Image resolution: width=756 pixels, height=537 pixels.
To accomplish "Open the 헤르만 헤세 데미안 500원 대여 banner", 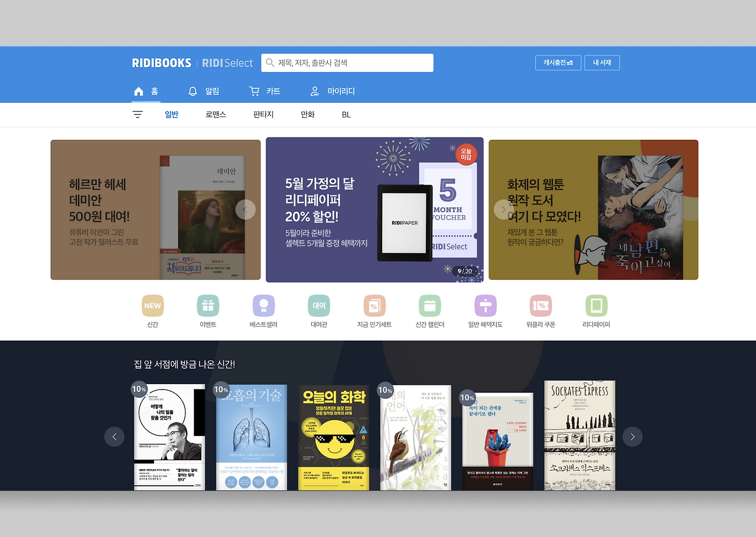I will point(155,209).
